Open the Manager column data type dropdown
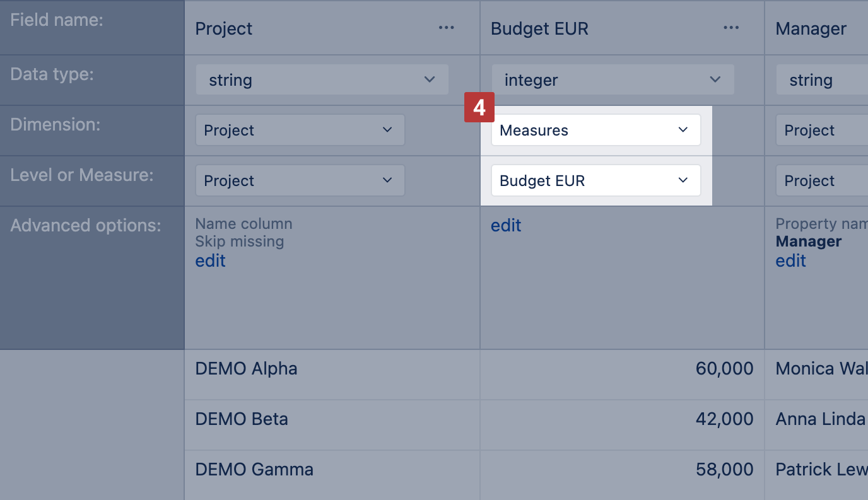The width and height of the screenshot is (868, 500). coord(821,80)
